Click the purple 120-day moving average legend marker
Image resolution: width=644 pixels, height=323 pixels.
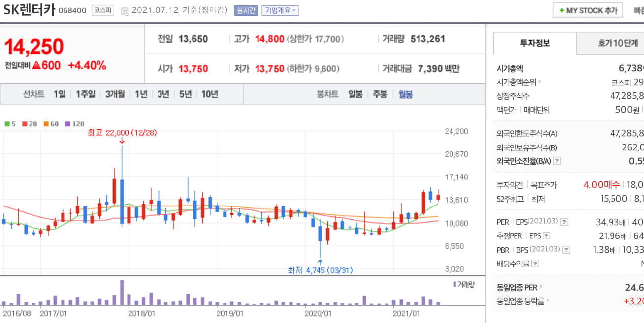click(68, 124)
